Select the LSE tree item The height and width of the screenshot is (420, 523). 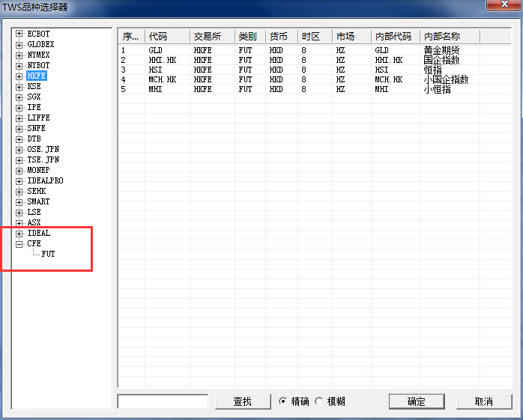click(x=34, y=212)
